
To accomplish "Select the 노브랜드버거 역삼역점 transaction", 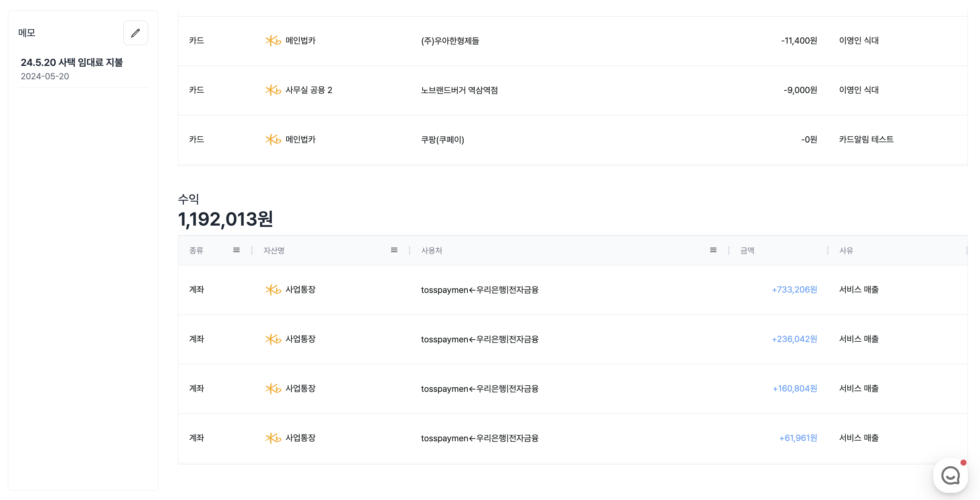I will click(459, 91).
